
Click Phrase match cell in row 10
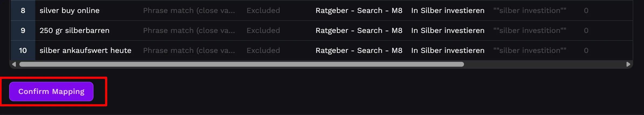[189, 50]
